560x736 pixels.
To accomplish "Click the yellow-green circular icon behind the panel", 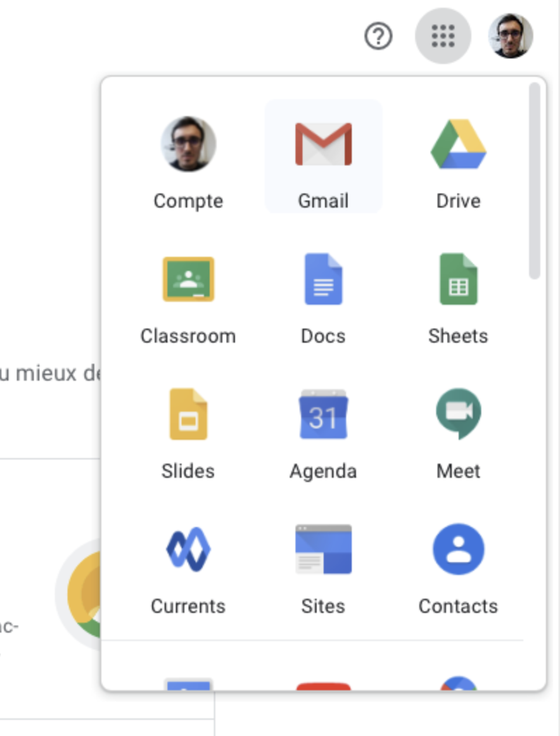I will (84, 595).
